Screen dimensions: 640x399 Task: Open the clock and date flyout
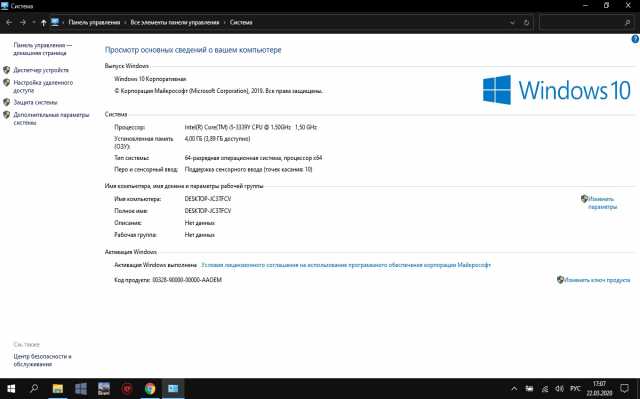coord(599,389)
